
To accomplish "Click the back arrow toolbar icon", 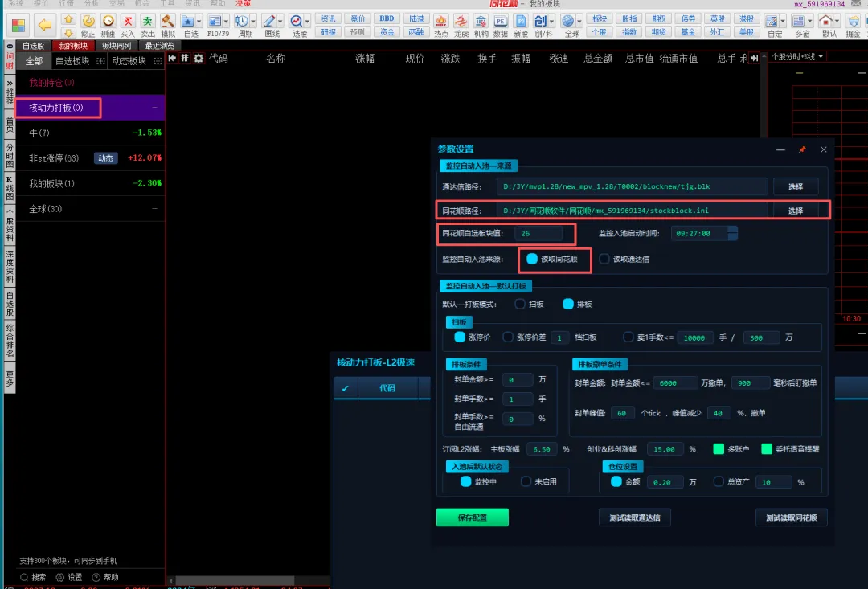I will (44, 25).
